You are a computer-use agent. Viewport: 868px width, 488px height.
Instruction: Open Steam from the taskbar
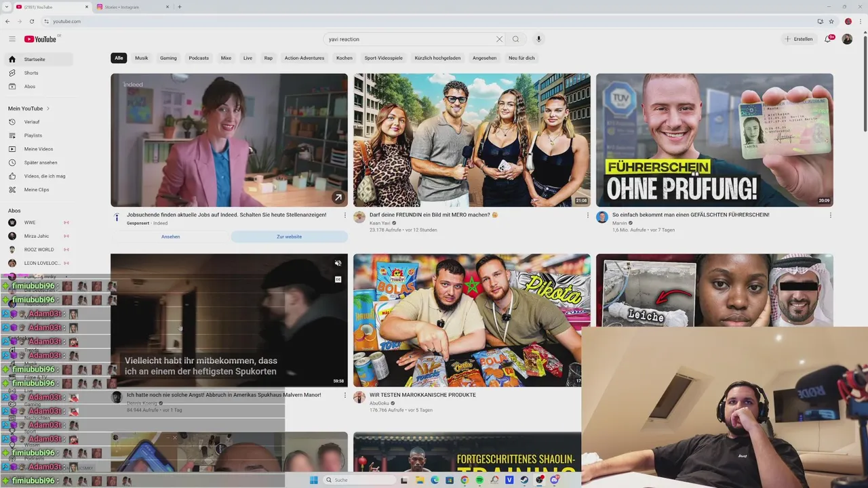pyautogui.click(x=524, y=480)
